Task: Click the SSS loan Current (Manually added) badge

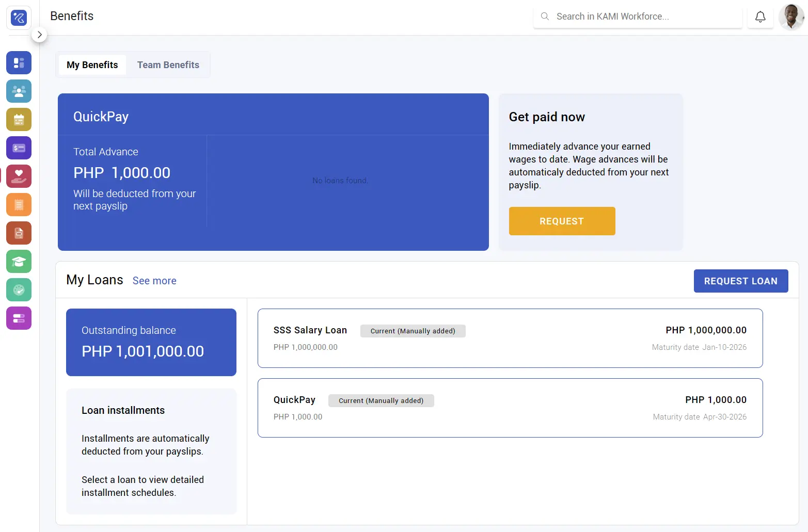Action: click(413, 331)
